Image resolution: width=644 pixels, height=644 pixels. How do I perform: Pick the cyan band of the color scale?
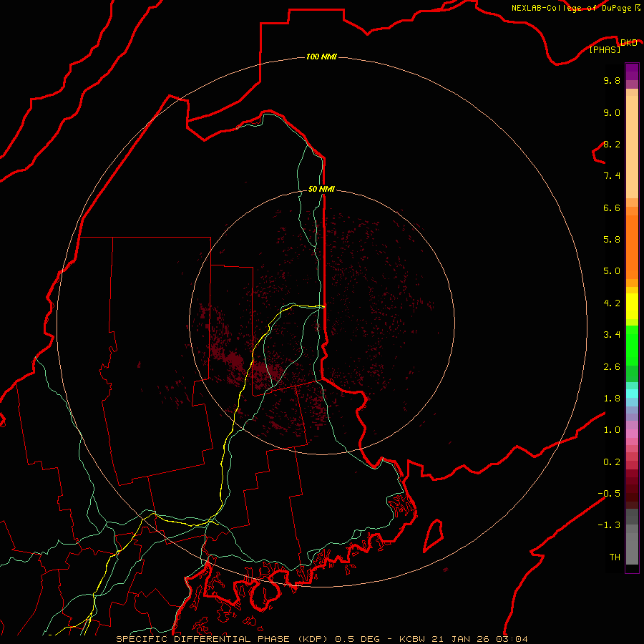[632, 394]
